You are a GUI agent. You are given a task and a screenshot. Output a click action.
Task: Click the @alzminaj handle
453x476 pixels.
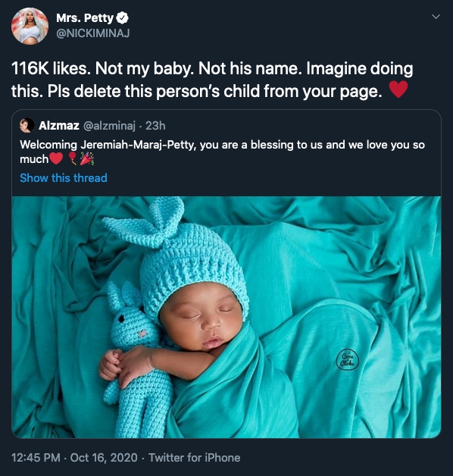(109, 126)
